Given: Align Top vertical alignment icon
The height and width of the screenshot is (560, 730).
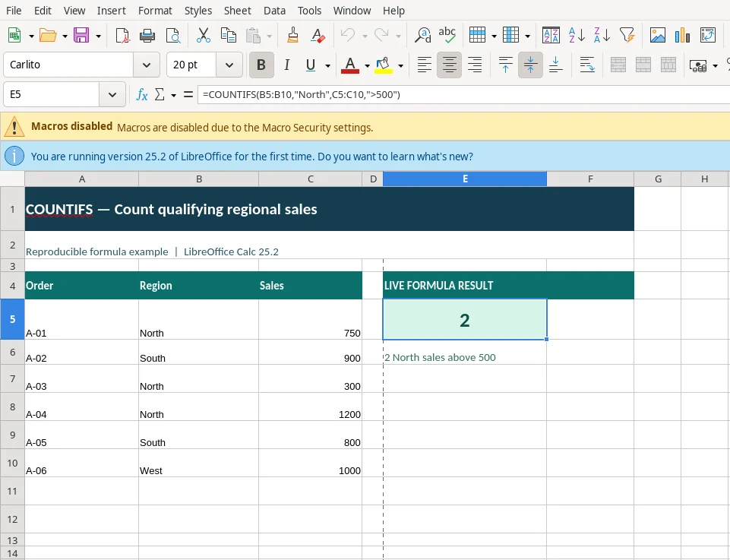Looking at the screenshot, I should (505, 65).
